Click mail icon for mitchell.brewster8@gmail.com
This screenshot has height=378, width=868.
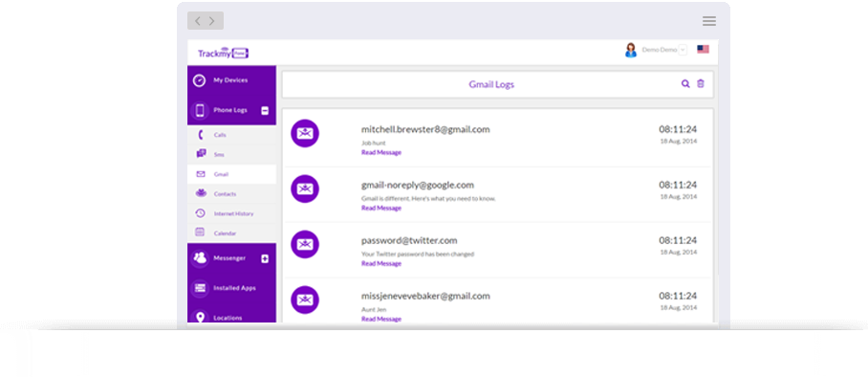point(305,134)
